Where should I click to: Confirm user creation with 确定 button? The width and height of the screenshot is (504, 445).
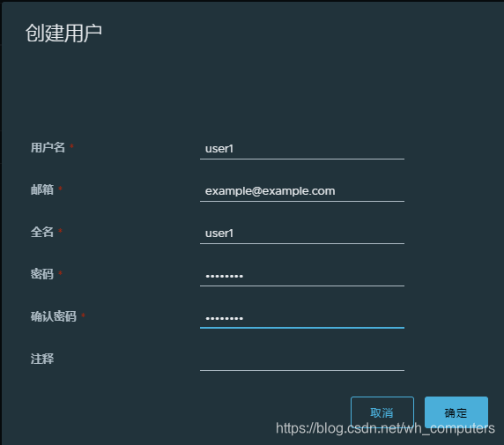456,412
